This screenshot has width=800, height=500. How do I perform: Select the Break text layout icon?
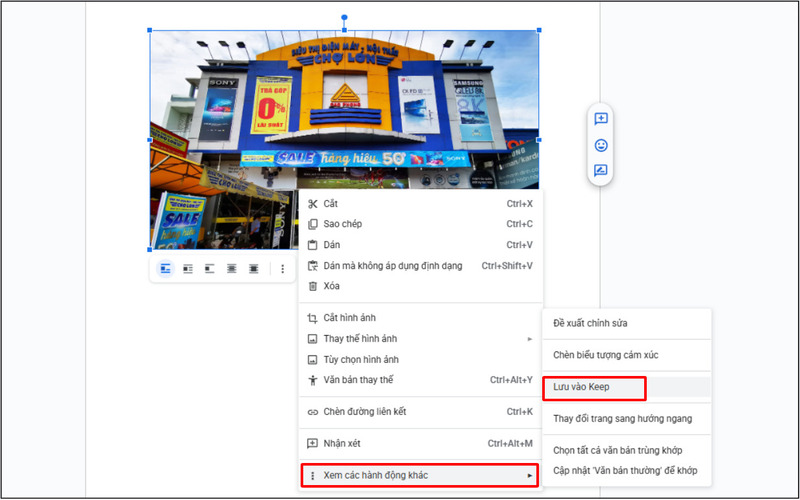point(210,269)
